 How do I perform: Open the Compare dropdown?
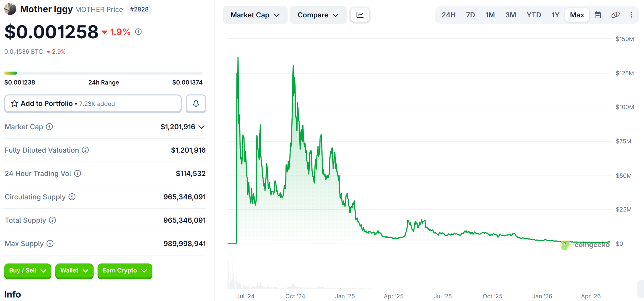click(318, 15)
